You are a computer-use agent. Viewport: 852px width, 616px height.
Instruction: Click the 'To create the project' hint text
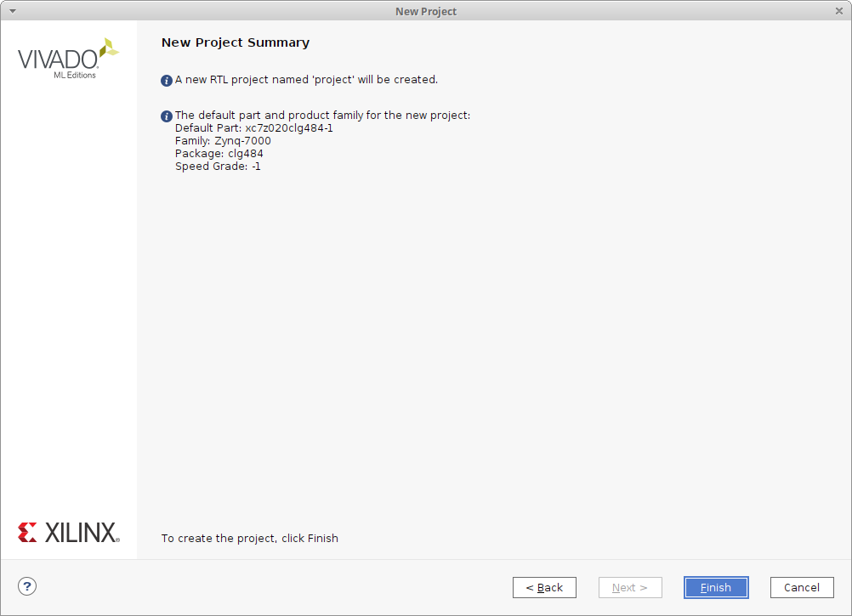pos(250,538)
